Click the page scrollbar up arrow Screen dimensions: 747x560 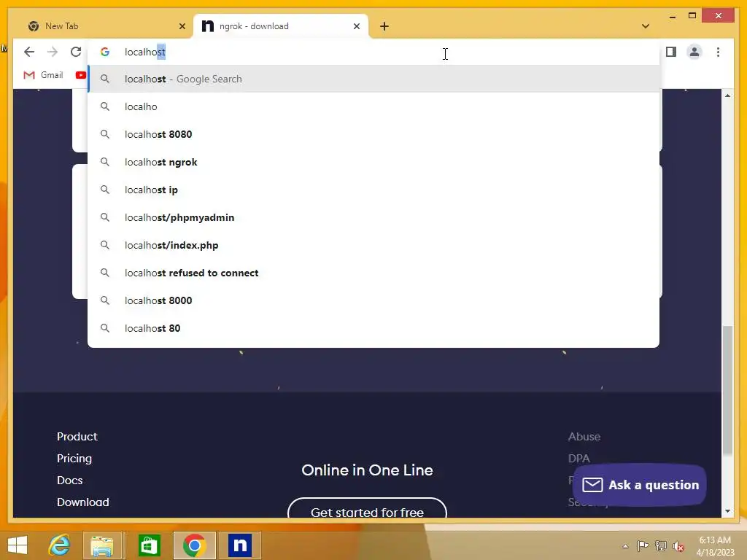coord(727,96)
